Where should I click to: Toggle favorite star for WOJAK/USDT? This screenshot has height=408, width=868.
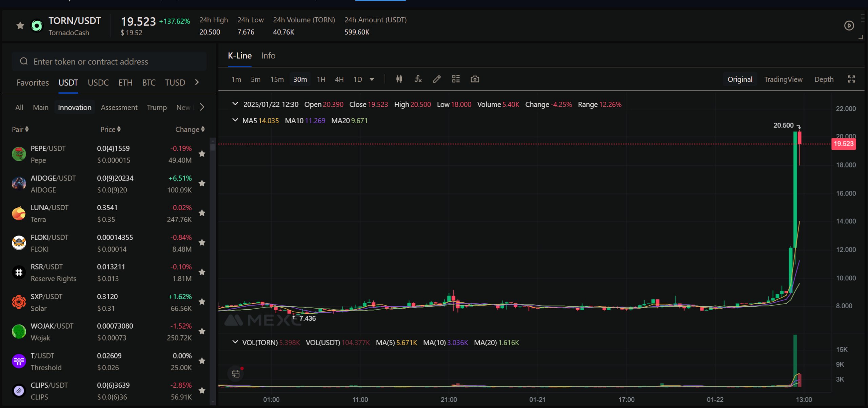click(x=202, y=331)
